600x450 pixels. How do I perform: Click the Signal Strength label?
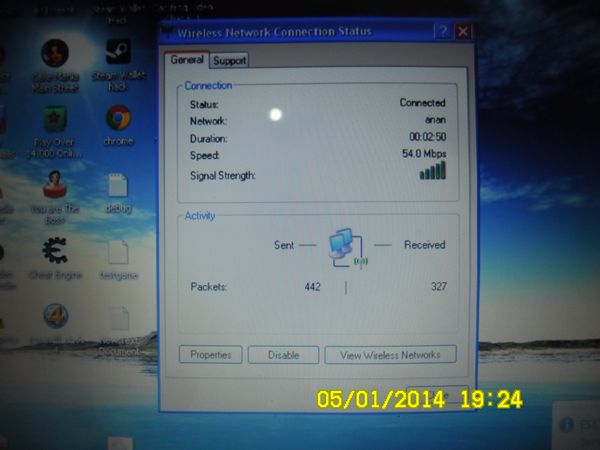pos(222,176)
